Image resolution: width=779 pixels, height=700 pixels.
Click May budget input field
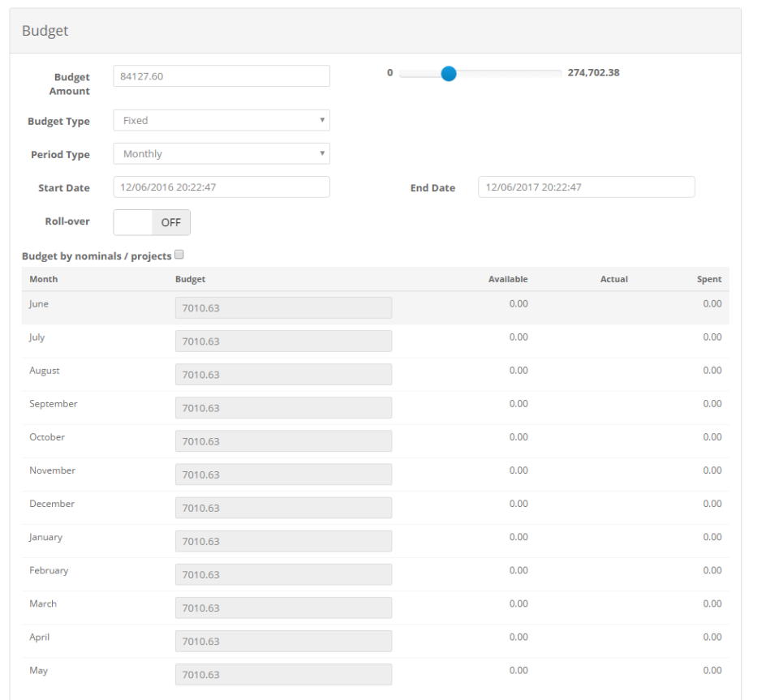tap(283, 674)
